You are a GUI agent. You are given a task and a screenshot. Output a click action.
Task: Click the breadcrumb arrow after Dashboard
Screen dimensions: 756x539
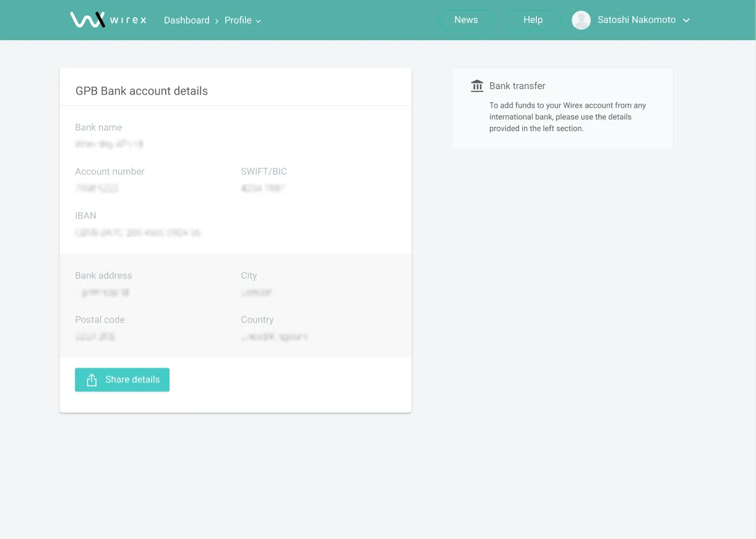(217, 20)
